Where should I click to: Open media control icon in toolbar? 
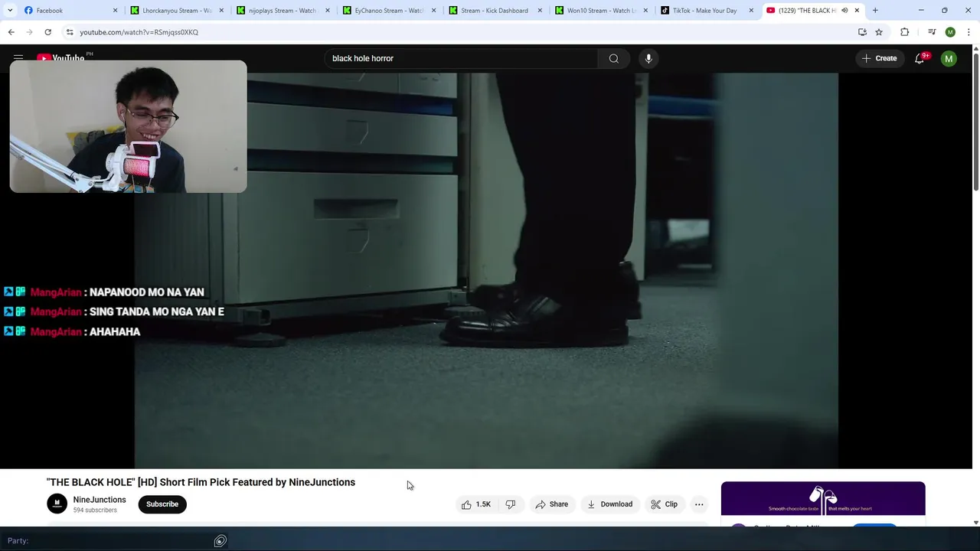[932, 32]
